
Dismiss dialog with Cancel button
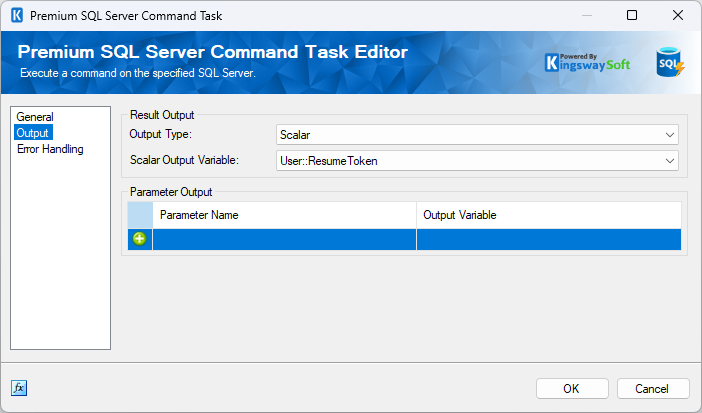tap(653, 388)
